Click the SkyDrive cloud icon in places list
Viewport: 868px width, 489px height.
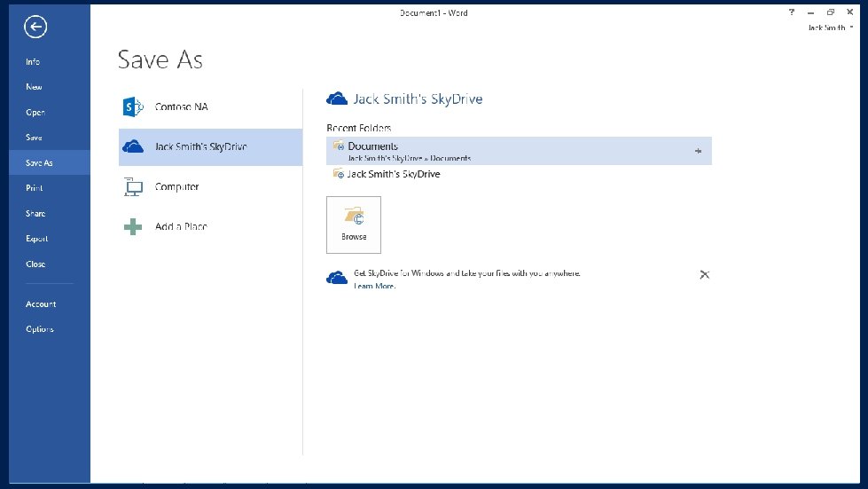[x=133, y=146]
